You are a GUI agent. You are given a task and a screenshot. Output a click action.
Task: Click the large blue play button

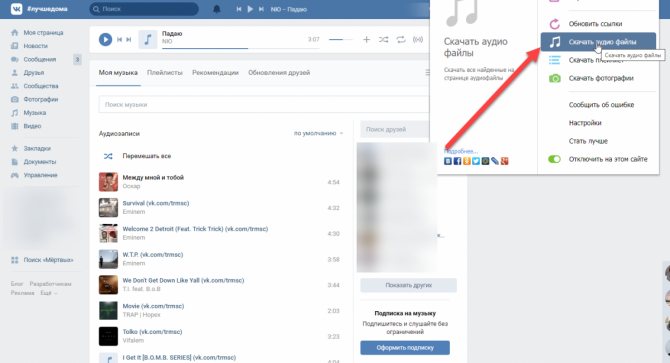coord(105,40)
